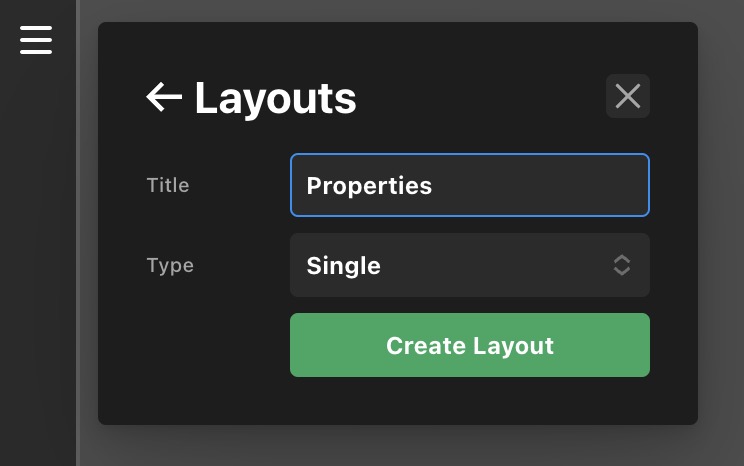744x466 pixels.
Task: Toggle the sidebar with three-line icon
Action: pos(36,39)
